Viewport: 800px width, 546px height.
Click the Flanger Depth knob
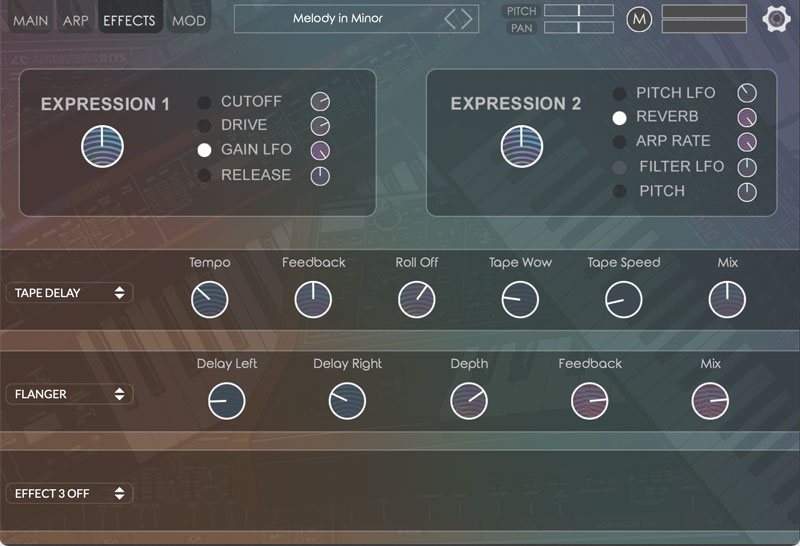(468, 401)
